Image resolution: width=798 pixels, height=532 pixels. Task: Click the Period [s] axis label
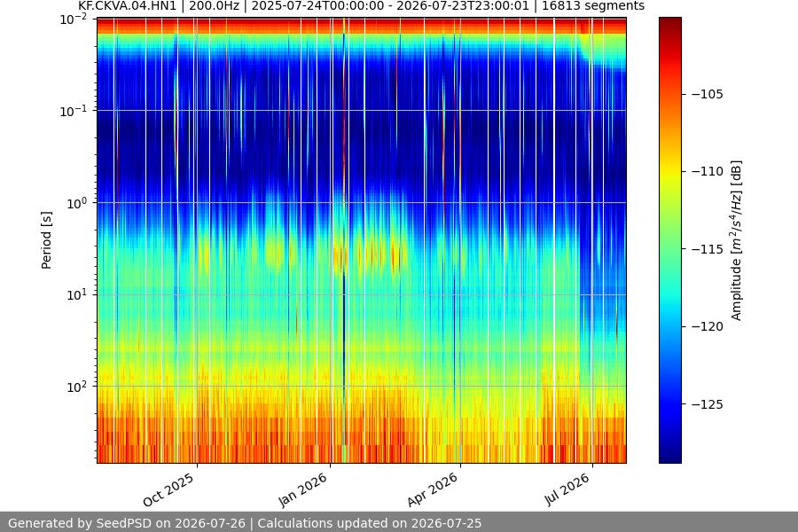click(x=46, y=240)
